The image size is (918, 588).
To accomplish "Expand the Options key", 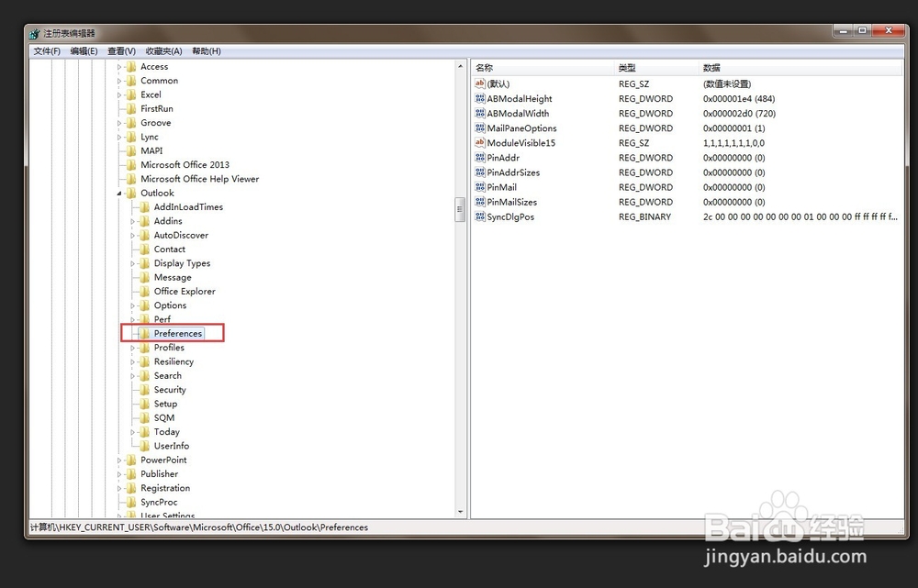I will pyautogui.click(x=133, y=305).
